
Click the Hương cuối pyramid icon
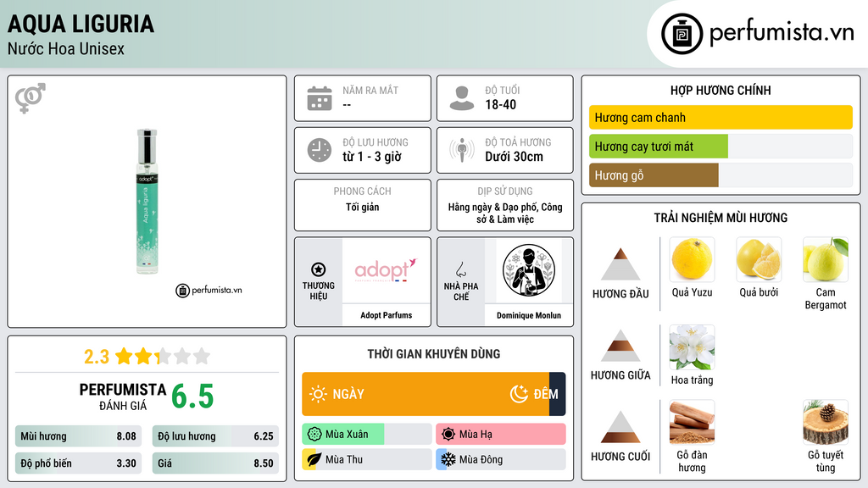point(620,427)
